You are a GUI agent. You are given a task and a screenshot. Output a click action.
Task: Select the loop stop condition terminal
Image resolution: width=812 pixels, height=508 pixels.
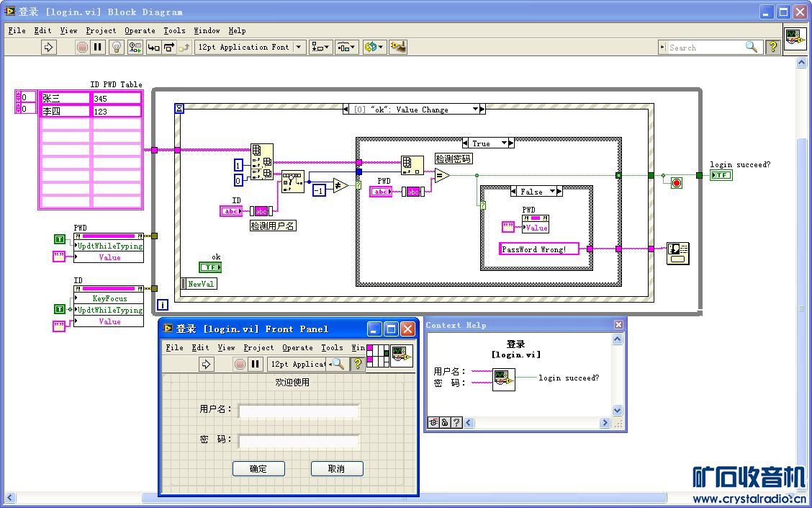coord(677,182)
